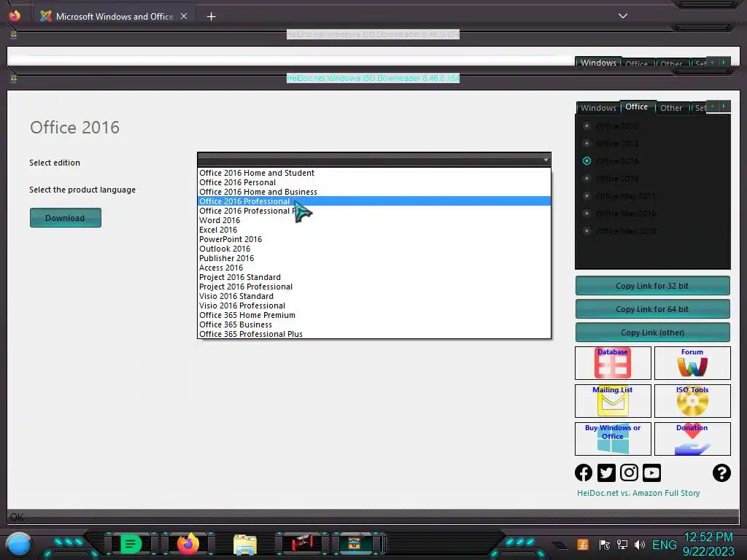This screenshot has width=747, height=560.
Task: Click Copy Link for 64 bit
Action: click(652, 309)
